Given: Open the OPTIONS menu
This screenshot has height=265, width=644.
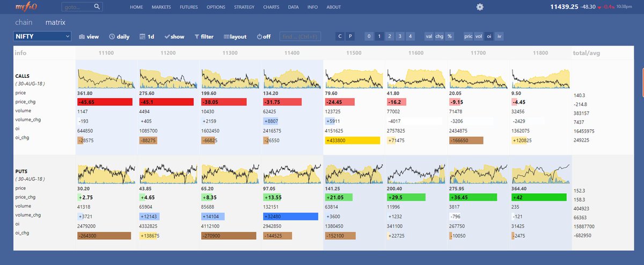Looking at the screenshot, I should (x=216, y=8).
